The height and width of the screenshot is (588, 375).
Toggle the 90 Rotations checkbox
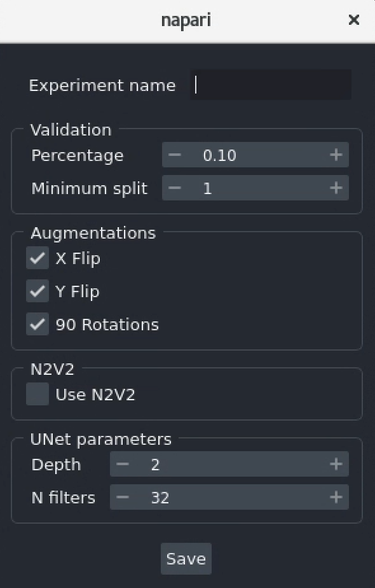tap(37, 324)
